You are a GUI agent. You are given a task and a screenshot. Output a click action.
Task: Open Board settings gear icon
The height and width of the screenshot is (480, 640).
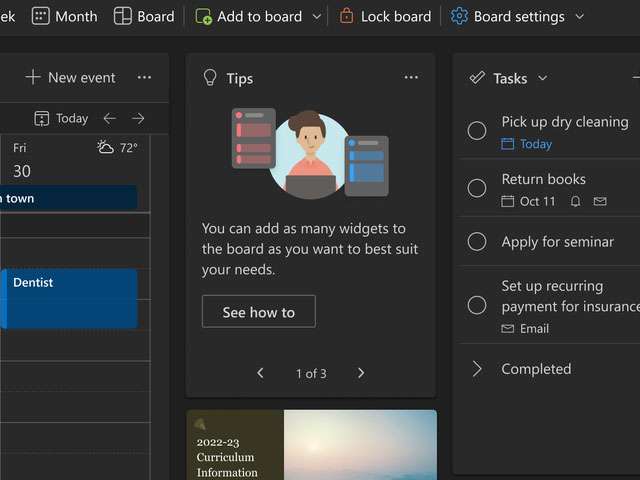click(460, 16)
